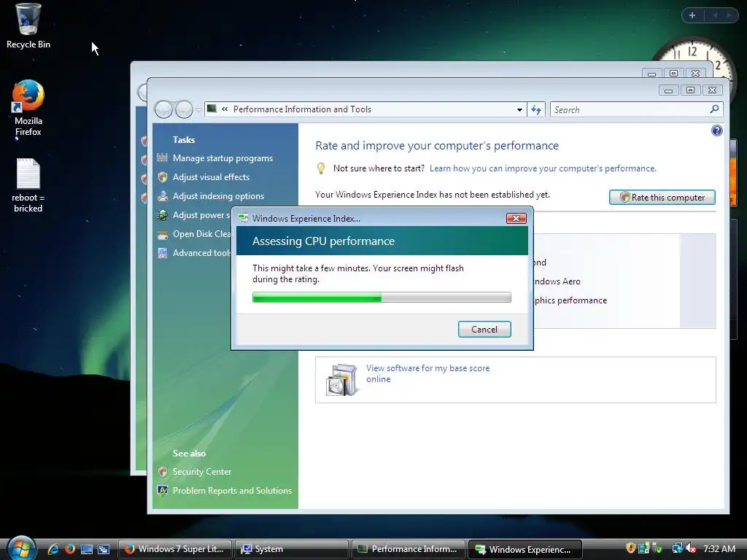Switch to Windows 7 Super Lite taskbar item
747x560 pixels.
(174, 549)
